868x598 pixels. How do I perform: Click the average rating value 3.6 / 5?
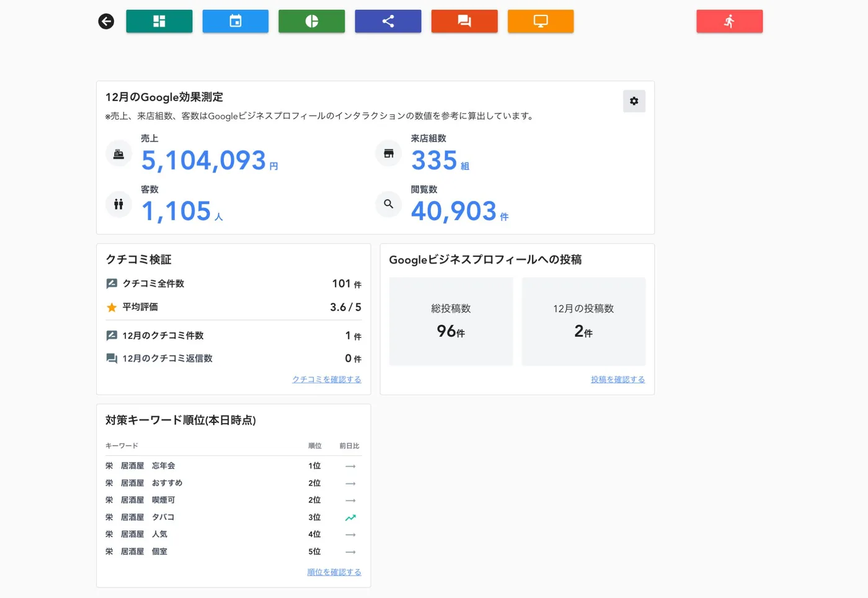point(345,307)
